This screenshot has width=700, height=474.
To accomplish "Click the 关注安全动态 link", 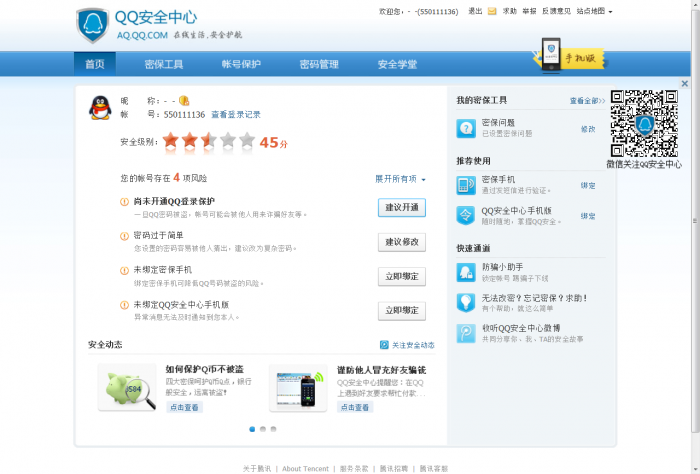I will click(413, 345).
